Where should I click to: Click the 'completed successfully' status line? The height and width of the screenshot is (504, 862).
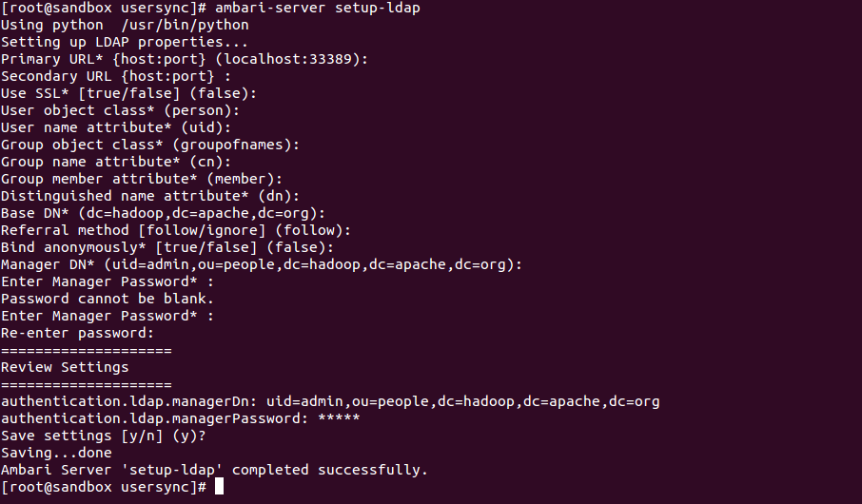(214, 470)
